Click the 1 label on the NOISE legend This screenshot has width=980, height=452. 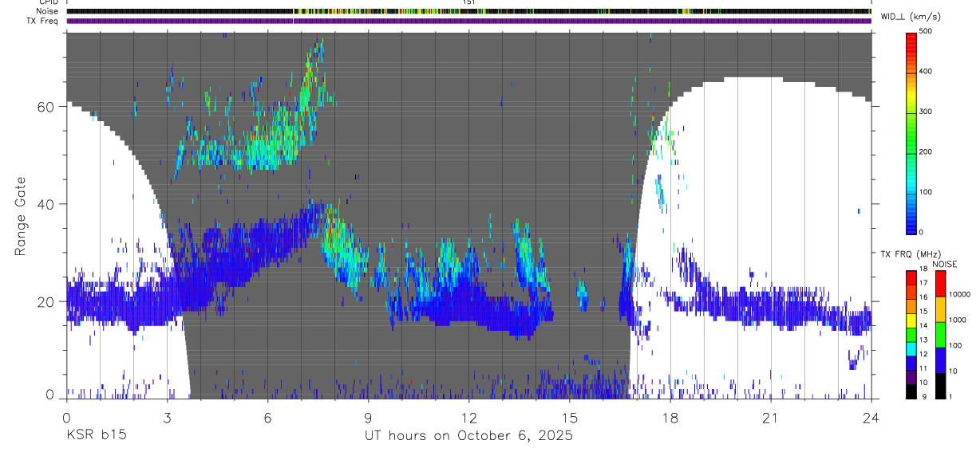[x=950, y=397]
